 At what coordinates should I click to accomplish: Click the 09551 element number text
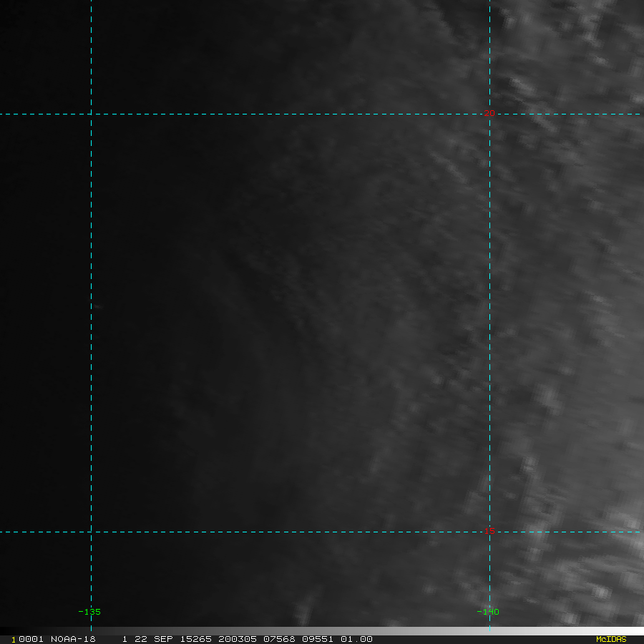point(318,639)
